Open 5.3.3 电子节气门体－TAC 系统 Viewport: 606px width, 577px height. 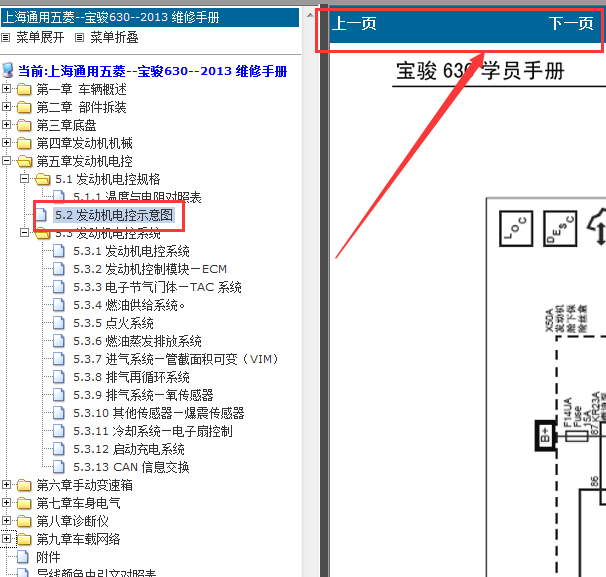[157, 287]
